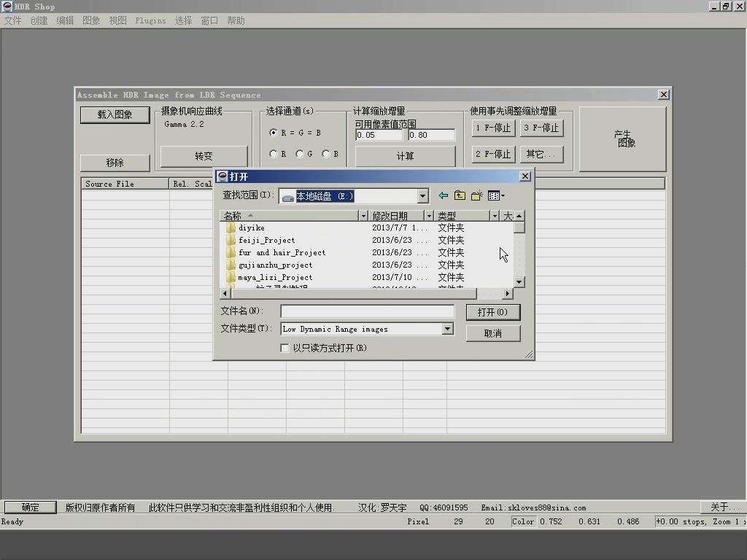The height and width of the screenshot is (560, 747).
Task: Click the Source File column header
Action: 125,184
